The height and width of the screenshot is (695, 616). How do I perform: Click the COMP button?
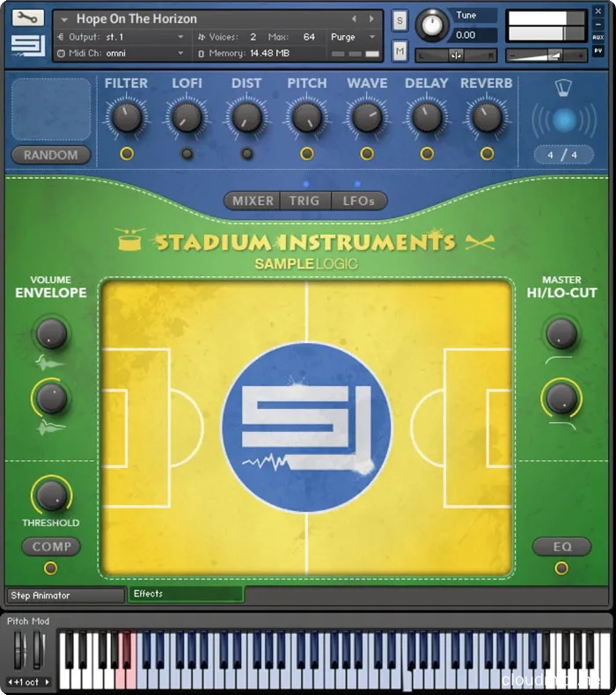pos(51,546)
